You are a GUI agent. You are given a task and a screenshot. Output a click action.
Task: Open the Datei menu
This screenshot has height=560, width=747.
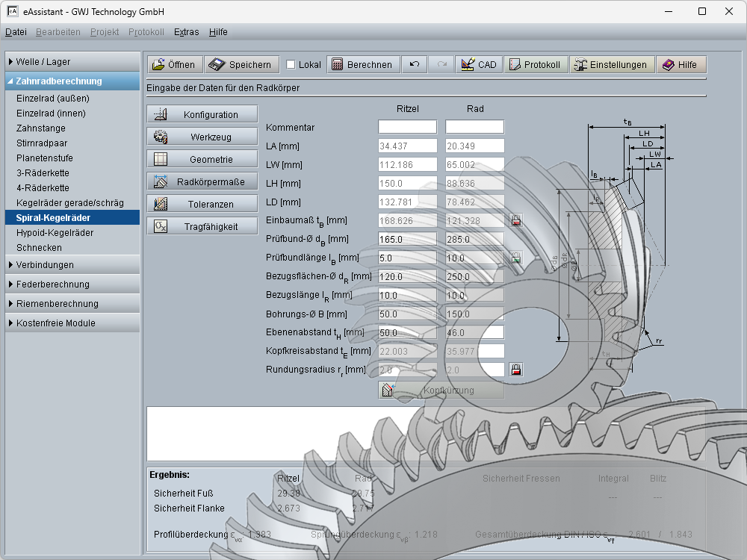pyautogui.click(x=16, y=32)
